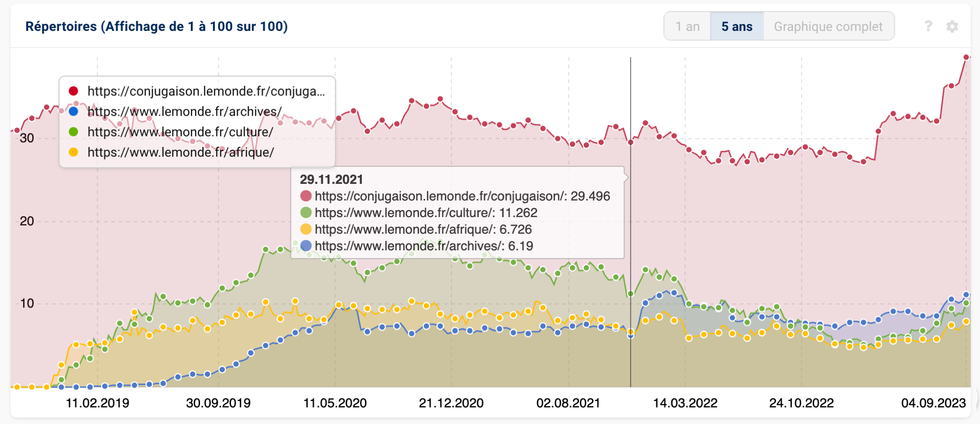This screenshot has height=424, width=980.
Task: Click the blue legend dot for archives
Action: [73, 112]
